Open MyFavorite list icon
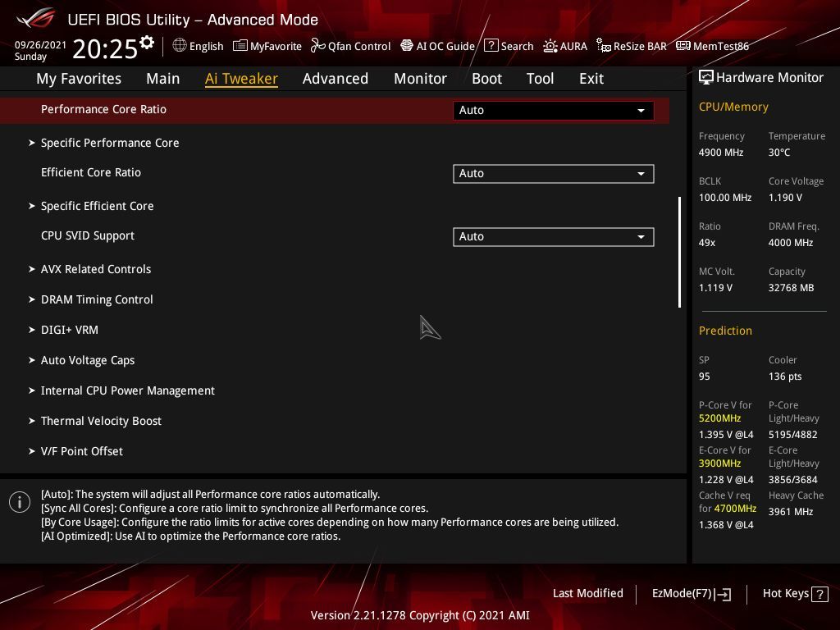This screenshot has width=840, height=630. (240, 46)
